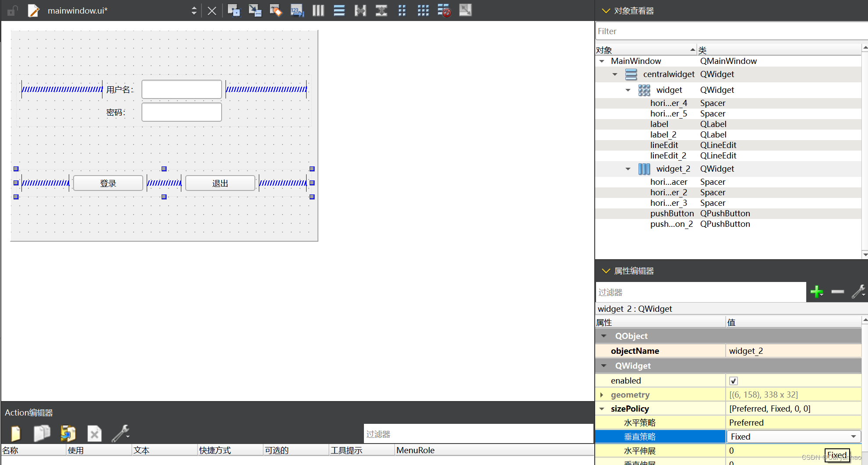Collapse the 属性编辑器 panel chevron
The height and width of the screenshot is (465, 868).
click(606, 271)
